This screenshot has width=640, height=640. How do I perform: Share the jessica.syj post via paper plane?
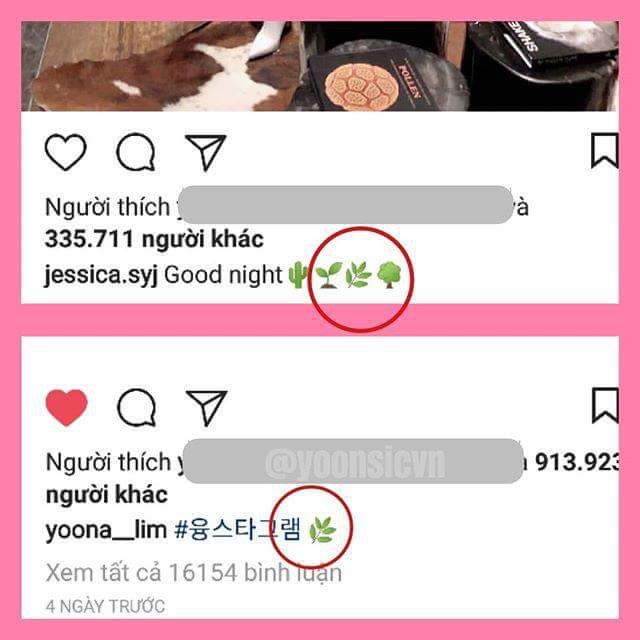point(206,152)
